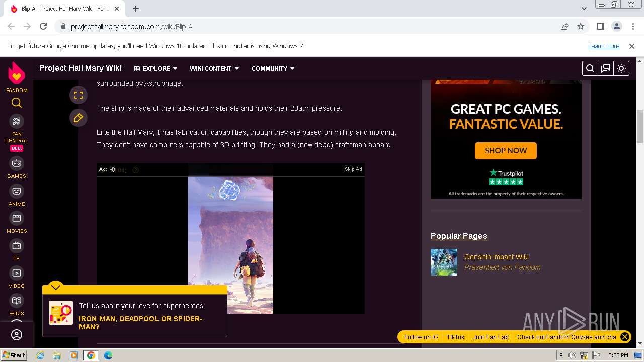Bookmark this page with star icon

tap(581, 26)
